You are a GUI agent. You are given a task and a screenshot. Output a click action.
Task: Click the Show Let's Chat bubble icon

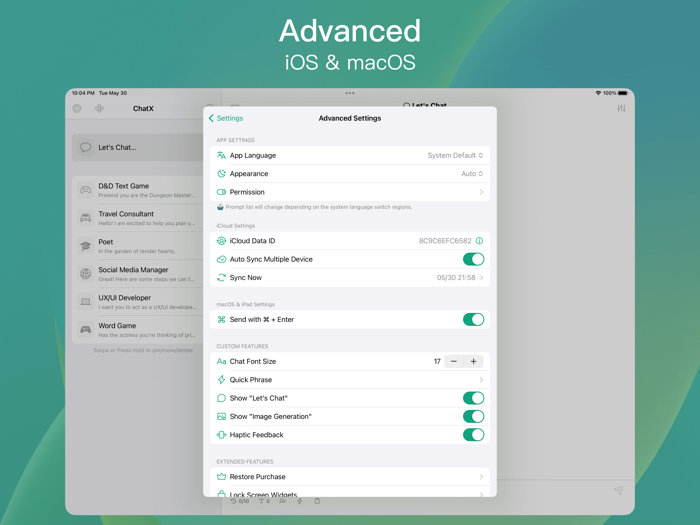point(221,398)
